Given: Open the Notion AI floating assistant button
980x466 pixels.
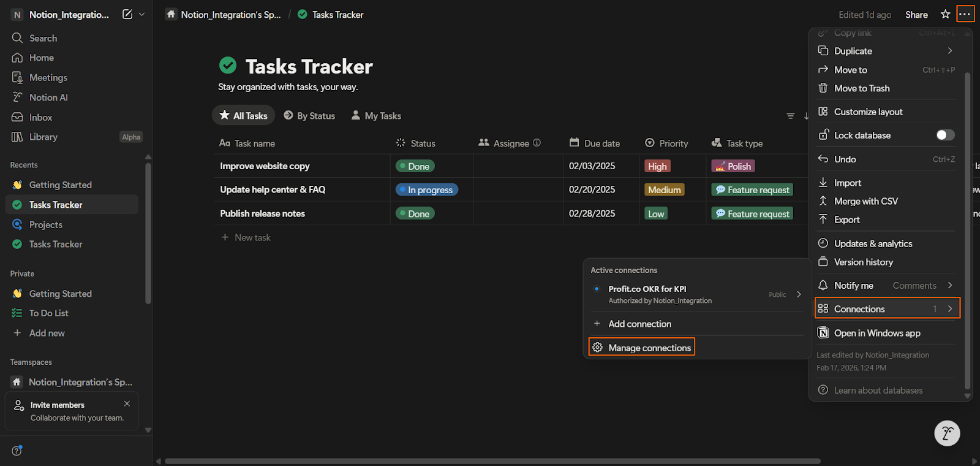Looking at the screenshot, I should tap(947, 434).
